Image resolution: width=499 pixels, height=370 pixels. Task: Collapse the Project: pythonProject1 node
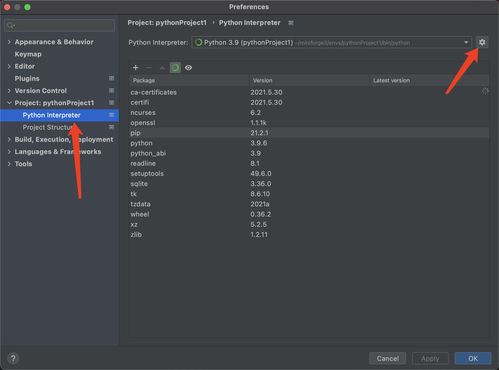pos(9,103)
